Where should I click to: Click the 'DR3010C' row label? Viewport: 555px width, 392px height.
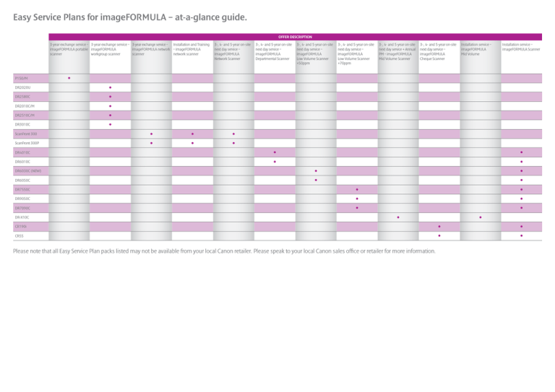point(22,124)
